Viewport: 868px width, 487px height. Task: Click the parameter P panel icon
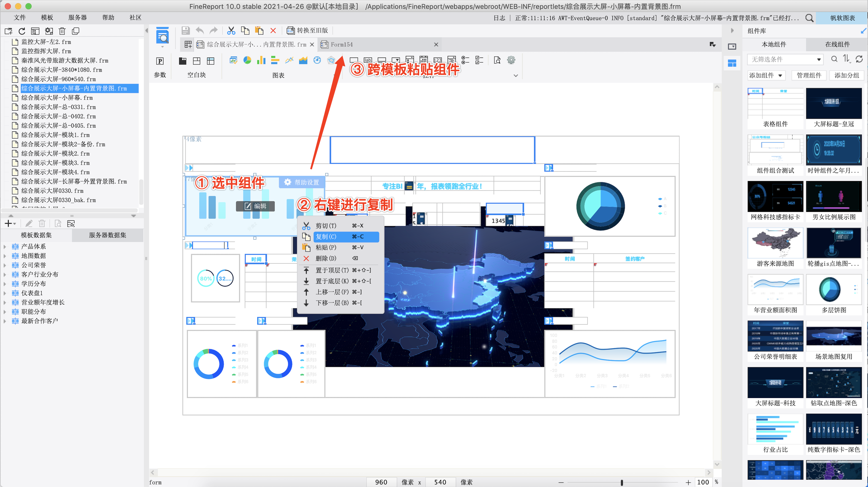[160, 61]
